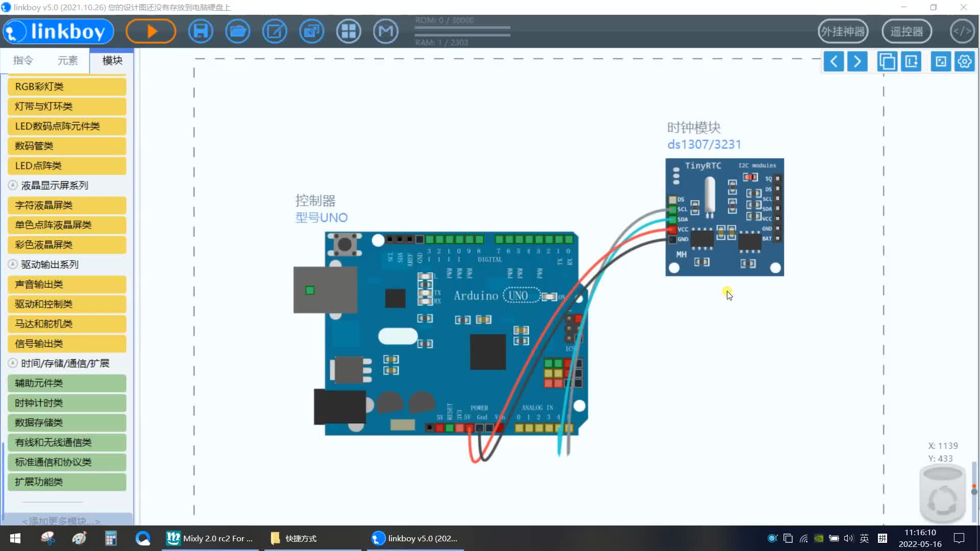Viewport: 980px width, 551px height.
Task: Open Mixly 2.0 rc2 taskbar item
Action: point(210,538)
